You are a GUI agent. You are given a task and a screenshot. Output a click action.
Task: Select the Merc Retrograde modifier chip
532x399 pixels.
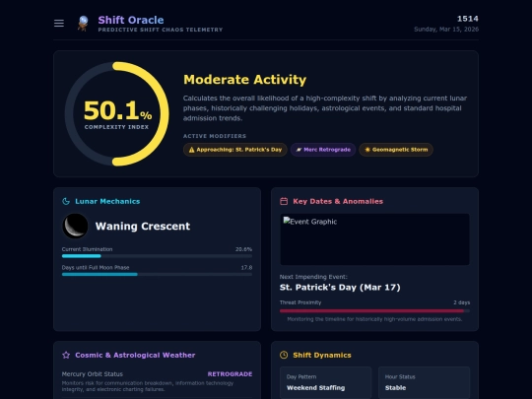[323, 150]
